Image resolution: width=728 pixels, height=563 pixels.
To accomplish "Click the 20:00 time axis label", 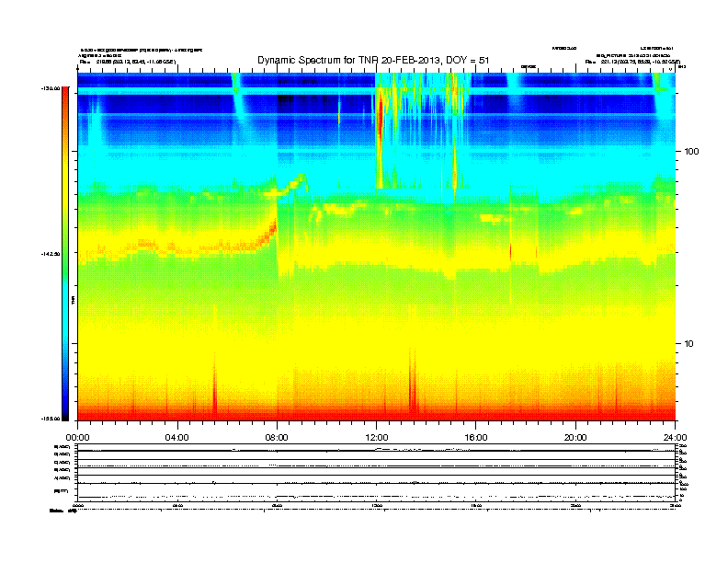I will [x=575, y=438].
